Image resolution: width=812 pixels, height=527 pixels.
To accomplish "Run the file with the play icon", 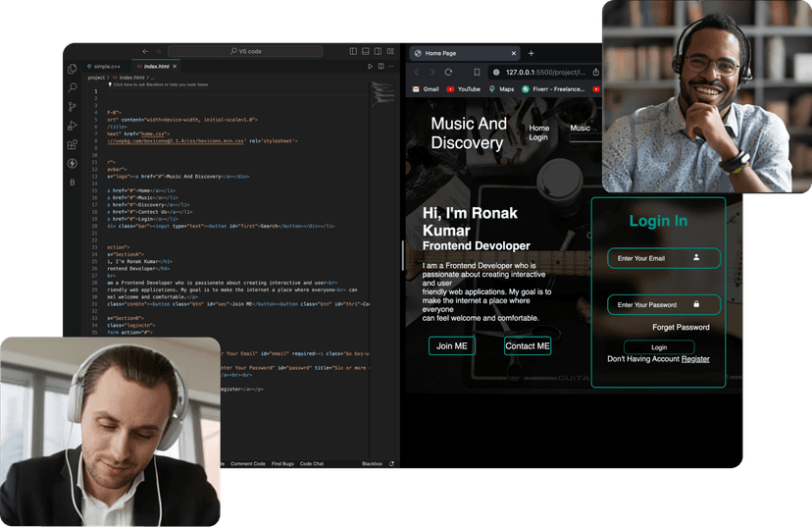I will tap(370, 67).
